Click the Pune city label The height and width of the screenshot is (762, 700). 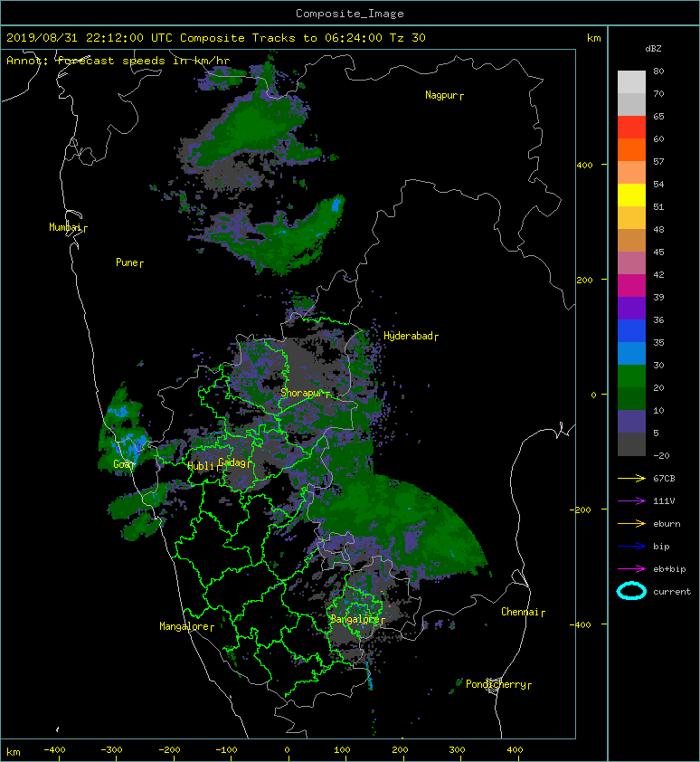pyautogui.click(x=127, y=262)
